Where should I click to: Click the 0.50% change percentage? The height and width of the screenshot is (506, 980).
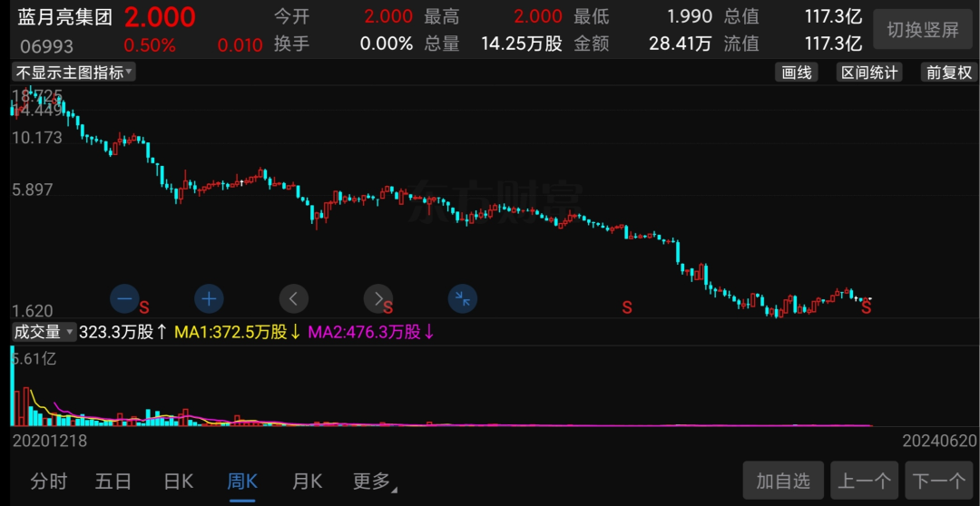[150, 45]
